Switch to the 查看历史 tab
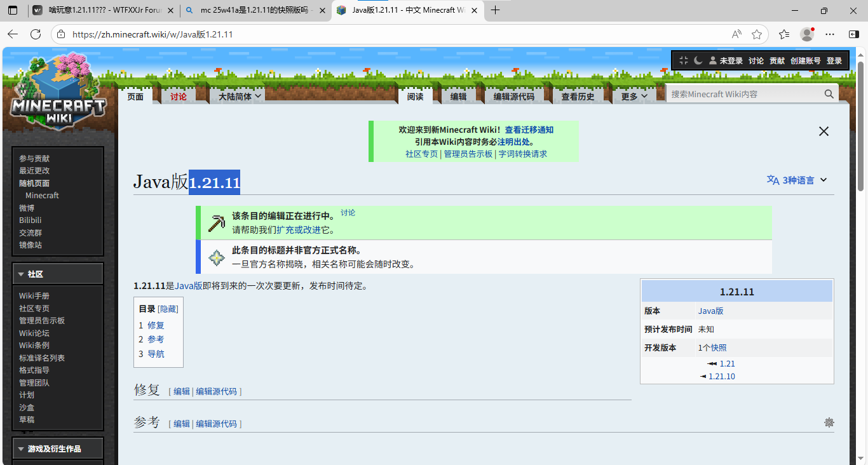This screenshot has height=465, width=868. point(578,97)
